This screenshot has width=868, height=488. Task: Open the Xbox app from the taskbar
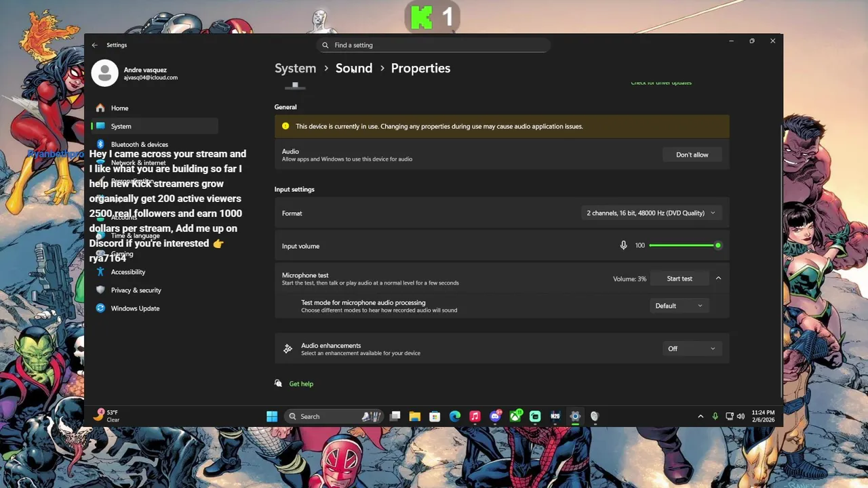point(515,416)
